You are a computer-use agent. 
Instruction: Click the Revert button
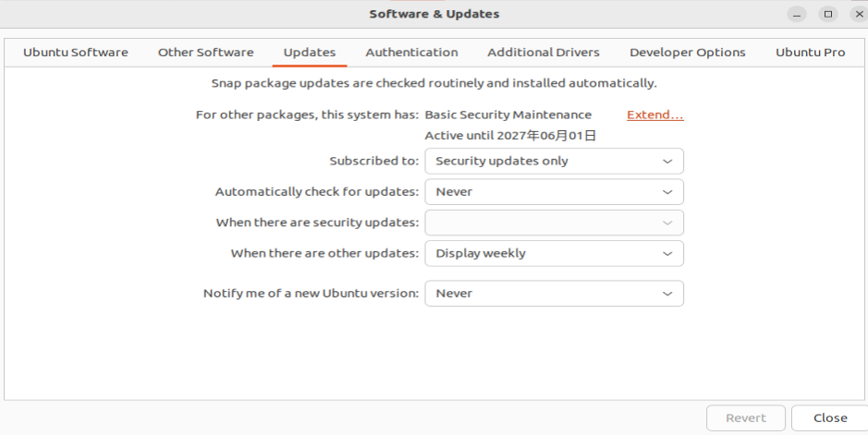[x=746, y=417]
